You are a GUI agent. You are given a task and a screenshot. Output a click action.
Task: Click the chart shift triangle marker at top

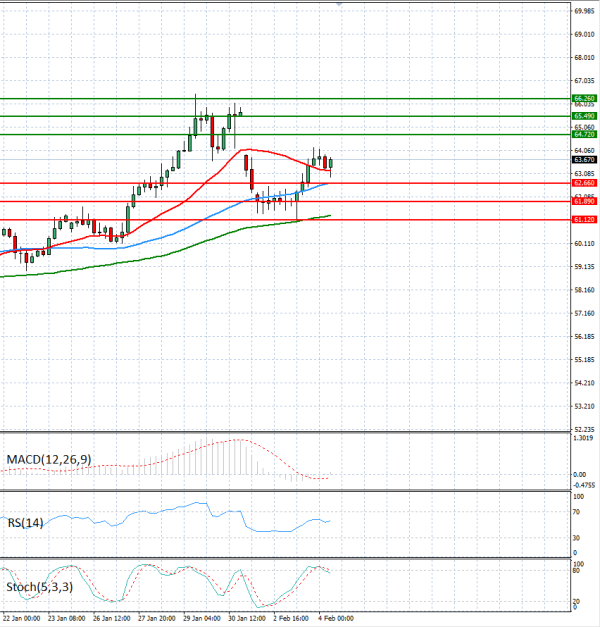pyautogui.click(x=338, y=4)
